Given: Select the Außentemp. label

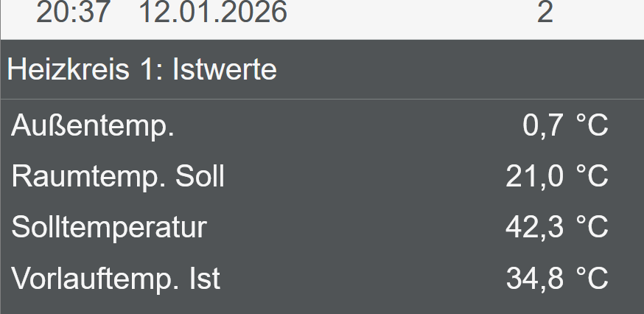Looking at the screenshot, I should pos(93,126).
